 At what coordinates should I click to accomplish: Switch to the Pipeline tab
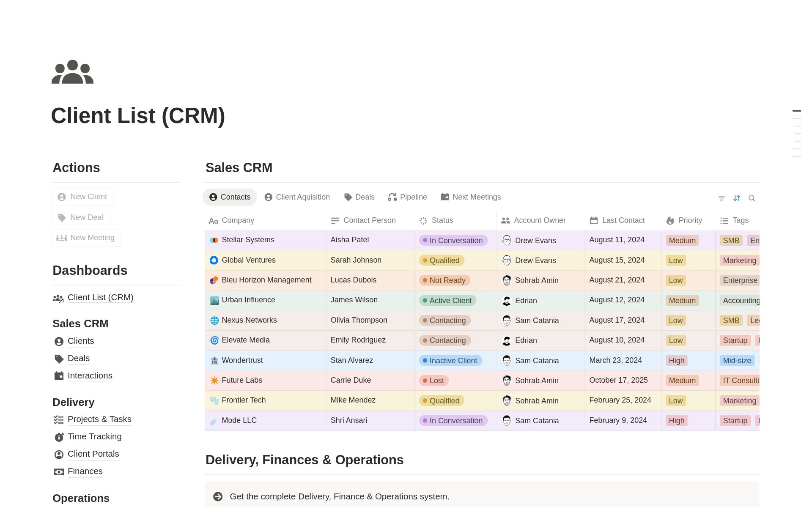point(407,197)
